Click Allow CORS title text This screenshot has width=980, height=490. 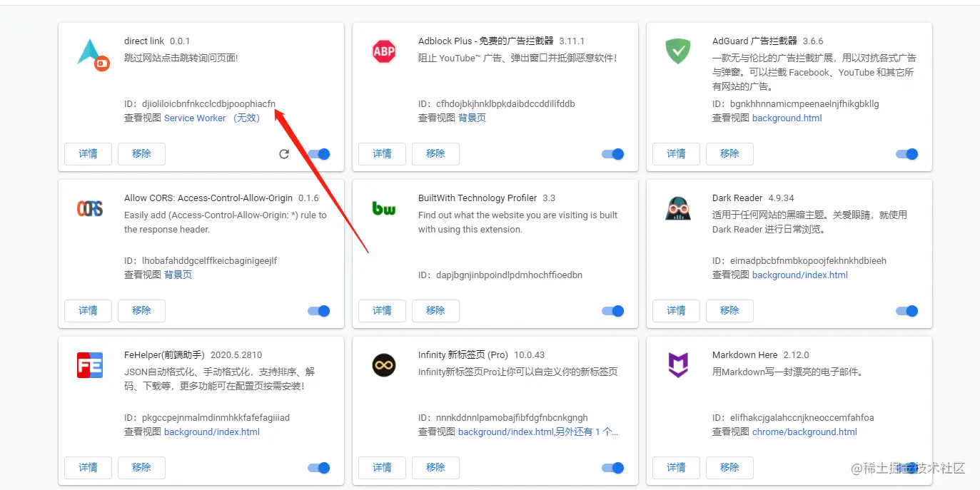(208, 198)
